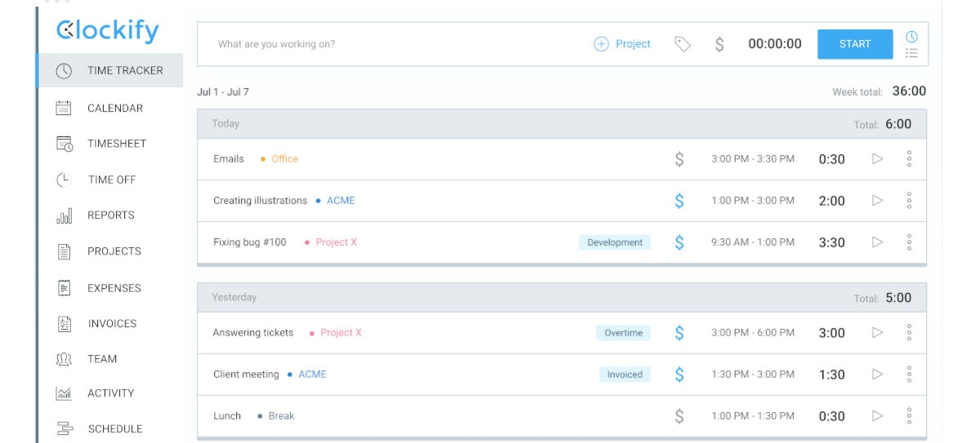980x443 pixels.
Task: Open Reports using the bar chart icon
Action: (64, 215)
